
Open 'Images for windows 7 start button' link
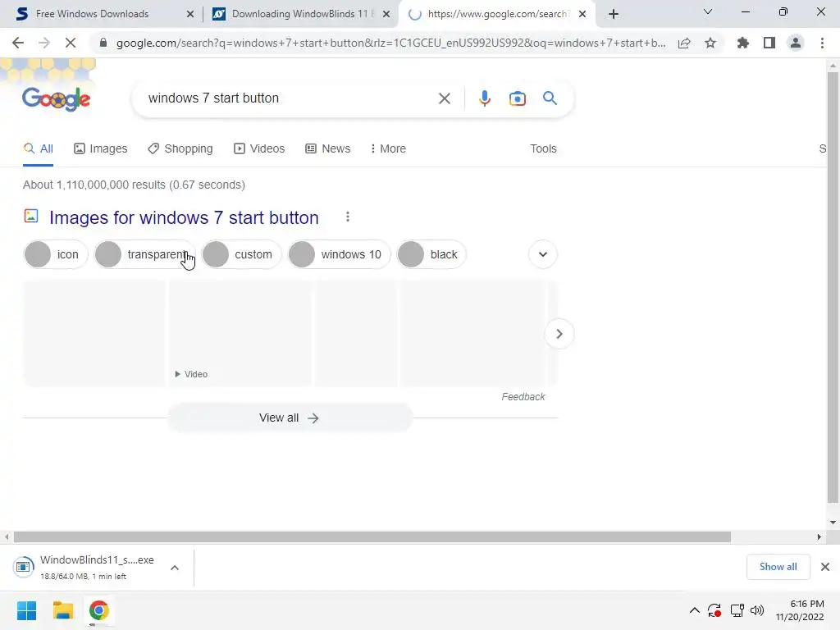coord(184,218)
